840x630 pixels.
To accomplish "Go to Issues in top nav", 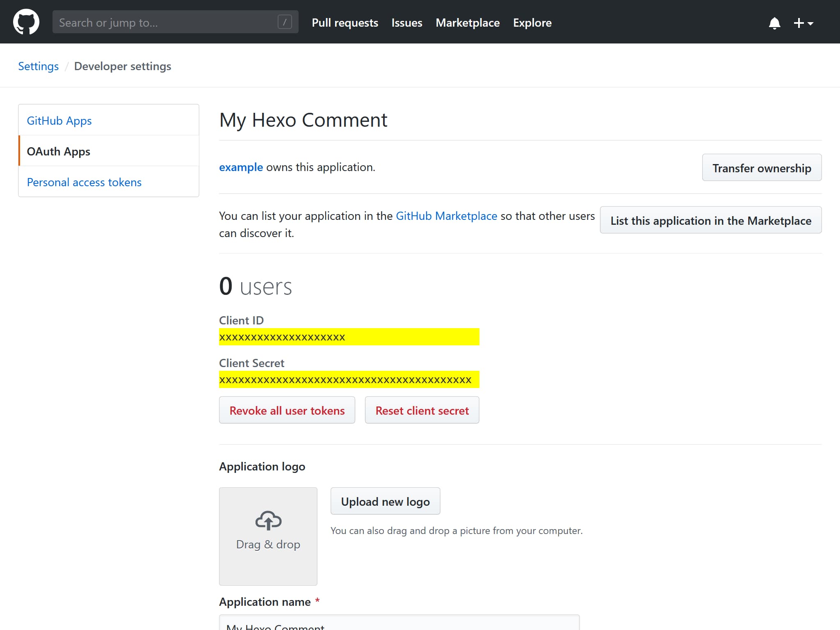I will (406, 23).
